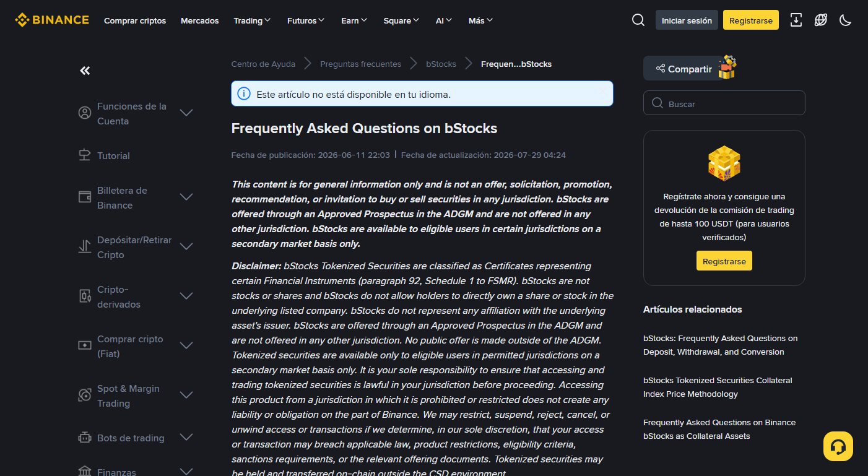Focus the Buscar search field

[724, 103]
